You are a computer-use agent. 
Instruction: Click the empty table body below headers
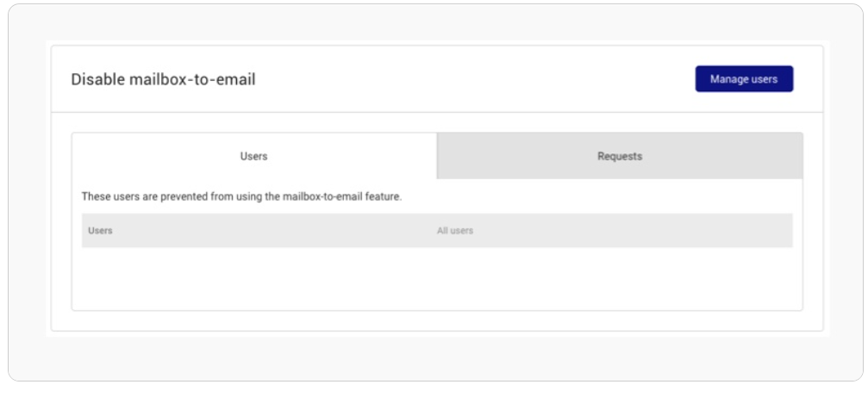[x=437, y=278]
